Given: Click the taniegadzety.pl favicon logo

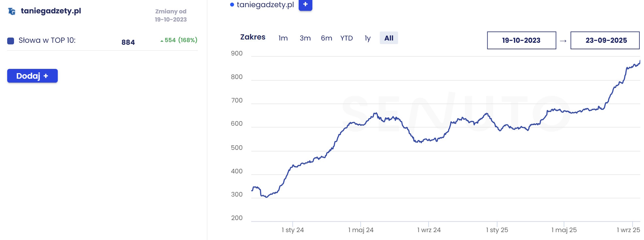Looking at the screenshot, I should (12, 11).
